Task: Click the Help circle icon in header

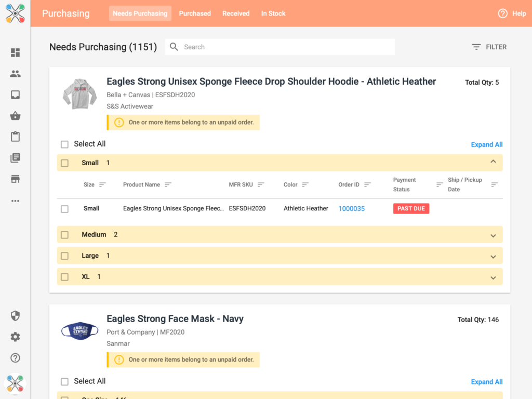Action: [502, 14]
